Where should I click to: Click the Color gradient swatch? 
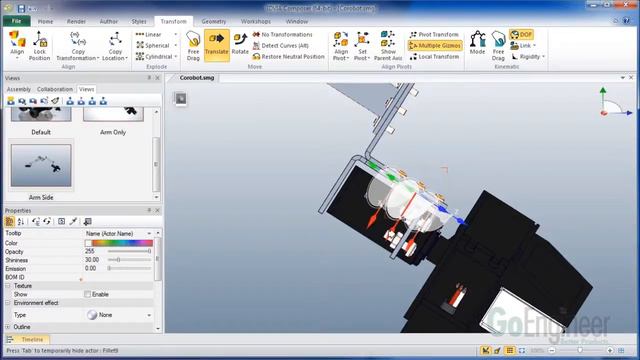click(118, 243)
